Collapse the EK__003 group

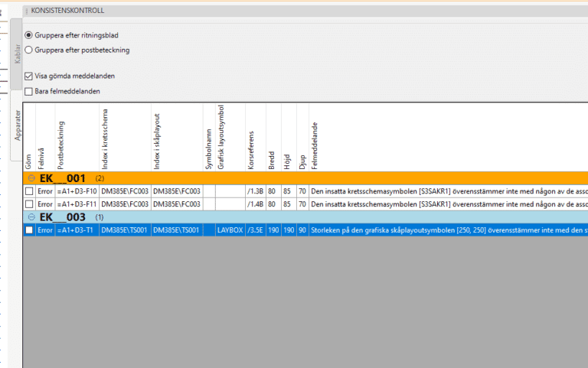(31, 217)
